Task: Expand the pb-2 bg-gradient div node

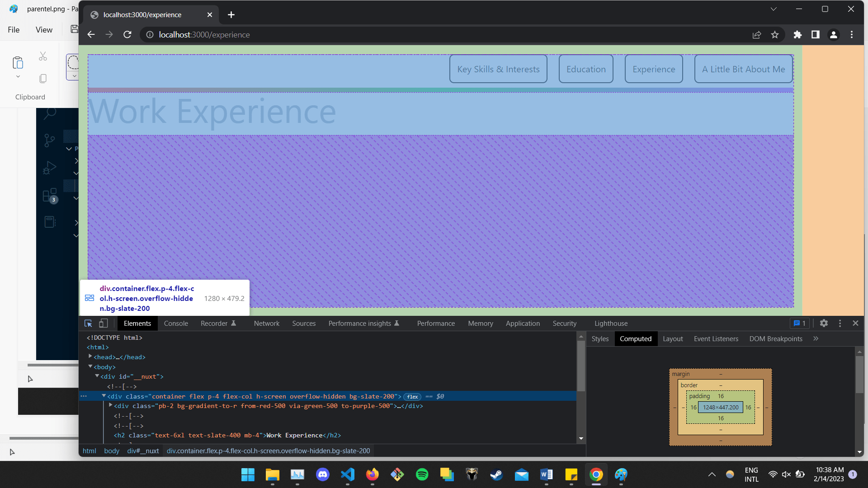Action: pyautogui.click(x=110, y=405)
